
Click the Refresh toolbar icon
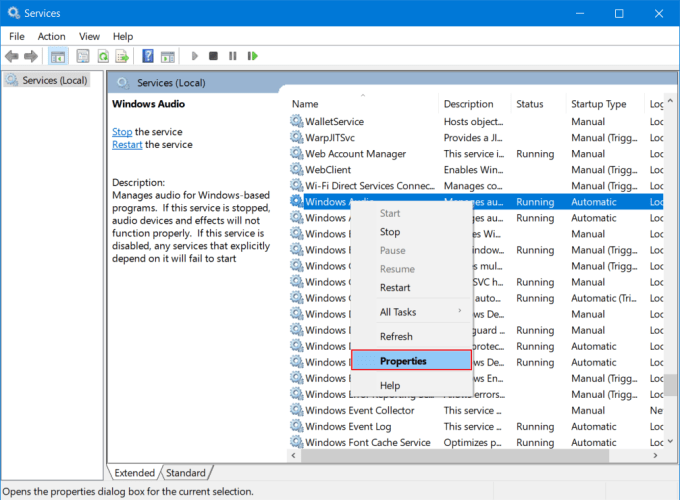103,56
